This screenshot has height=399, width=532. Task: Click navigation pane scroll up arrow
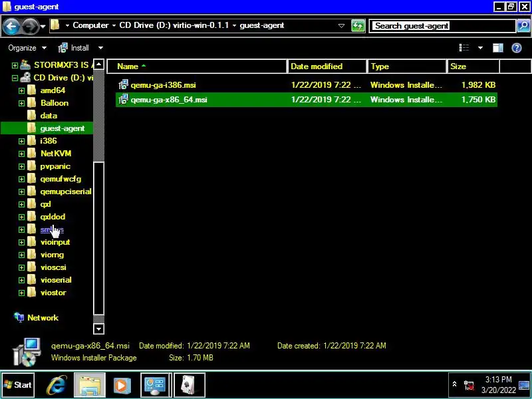click(x=98, y=65)
